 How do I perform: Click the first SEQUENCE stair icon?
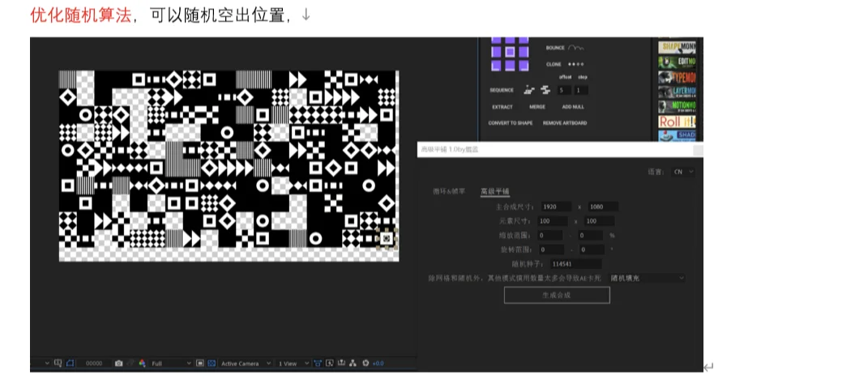pyautogui.click(x=529, y=90)
